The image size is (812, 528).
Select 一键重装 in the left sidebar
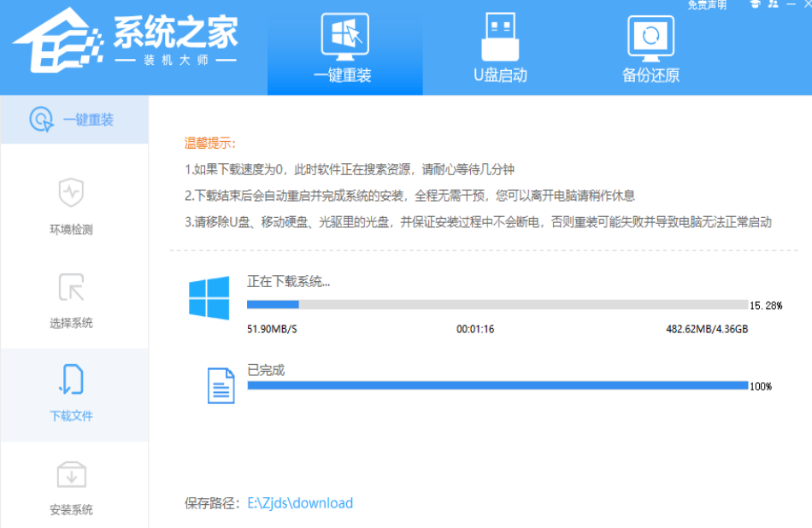coord(74,120)
